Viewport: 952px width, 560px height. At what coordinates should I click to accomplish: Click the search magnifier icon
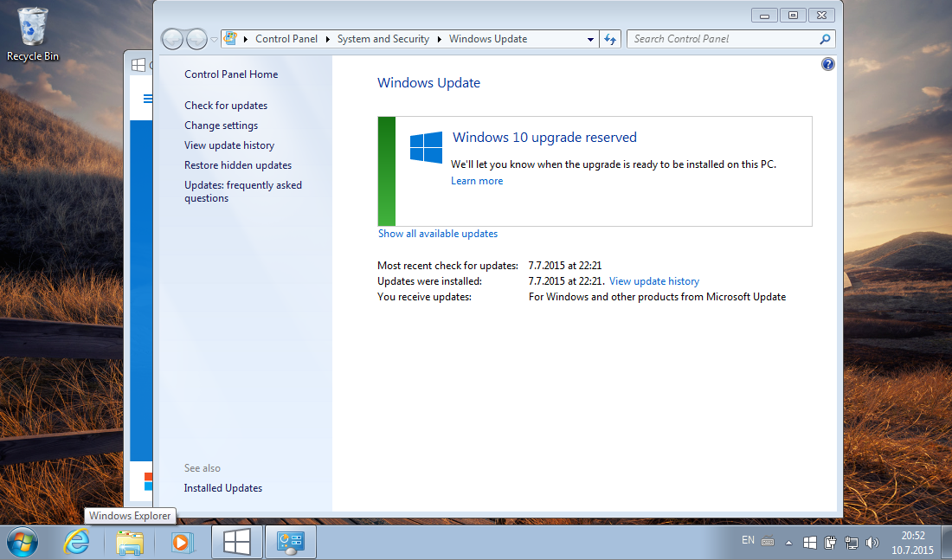coord(825,40)
